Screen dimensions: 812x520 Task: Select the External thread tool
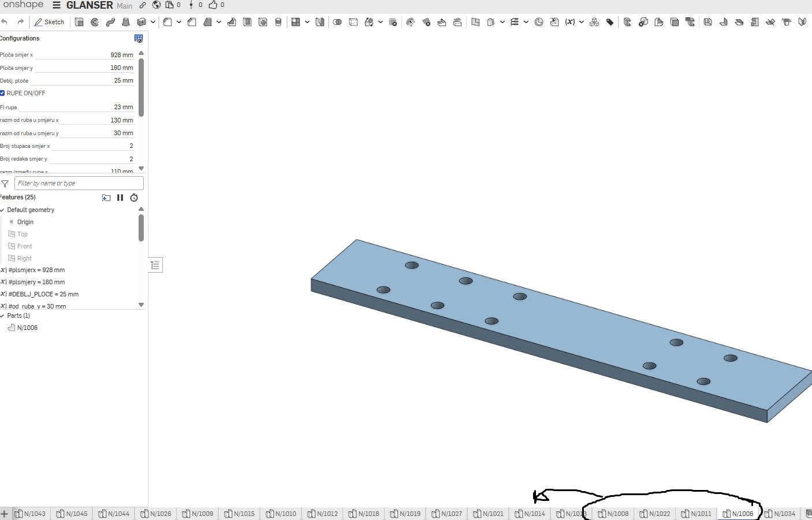pyautogui.click(x=278, y=22)
